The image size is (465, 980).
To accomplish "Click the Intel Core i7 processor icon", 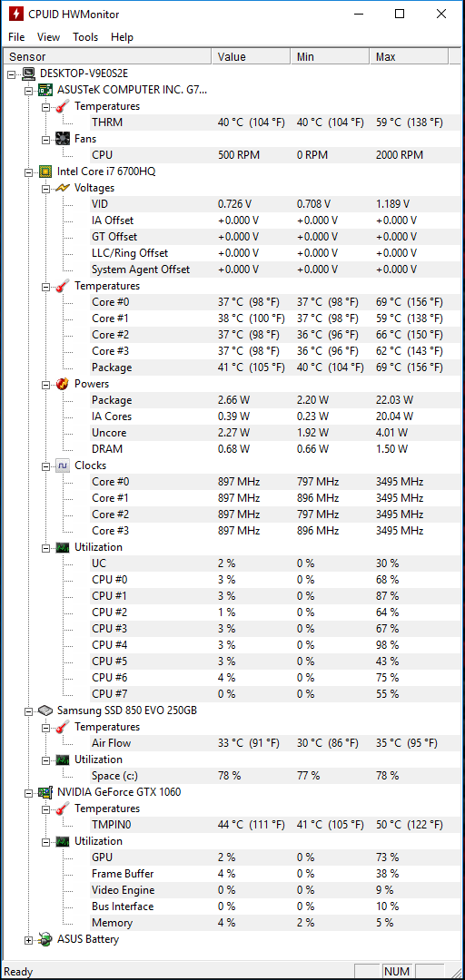I will click(45, 171).
